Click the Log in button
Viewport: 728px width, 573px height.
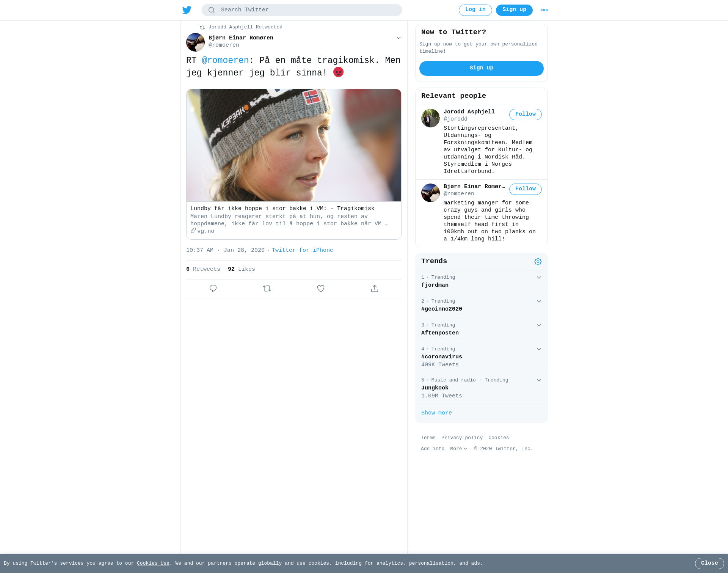click(x=475, y=10)
